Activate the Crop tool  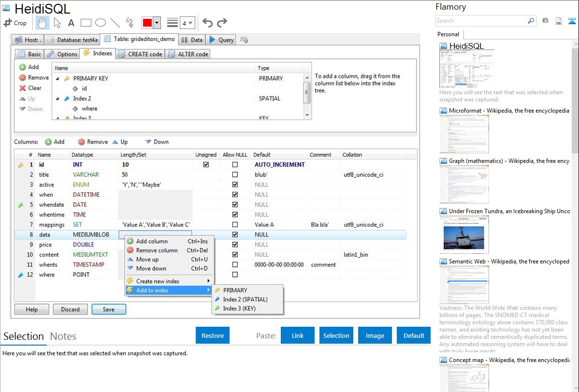pyautogui.click(x=15, y=23)
